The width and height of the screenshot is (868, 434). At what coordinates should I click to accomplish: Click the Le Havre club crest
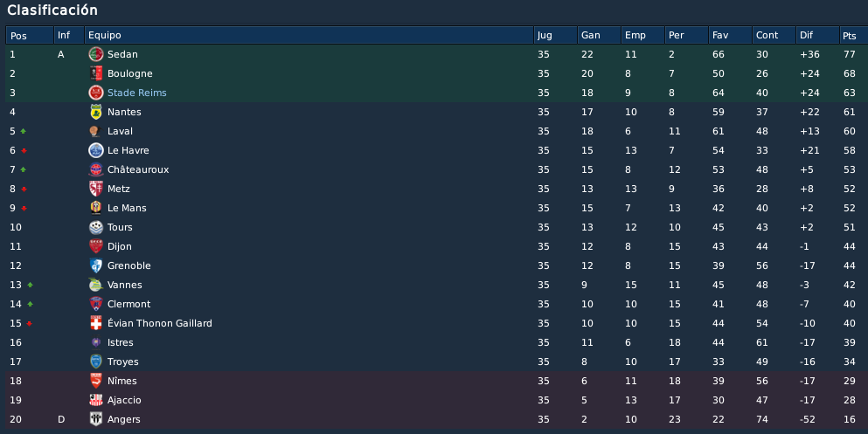click(x=96, y=150)
